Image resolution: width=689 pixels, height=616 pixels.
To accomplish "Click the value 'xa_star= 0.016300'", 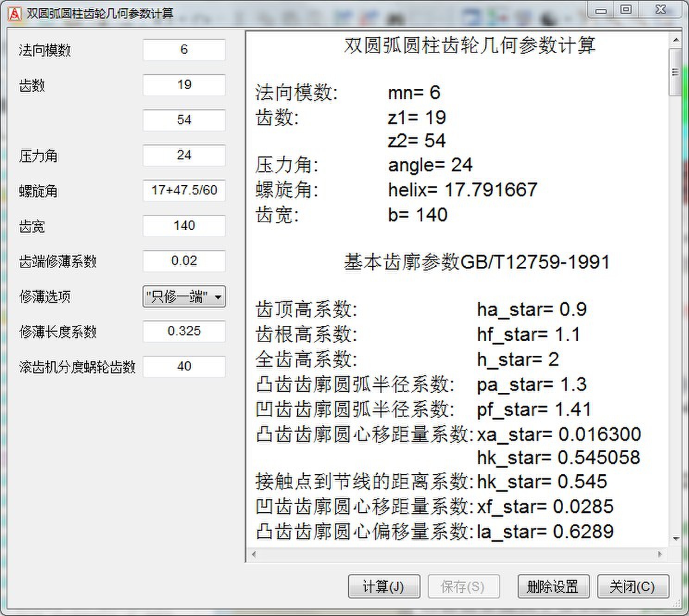I will click(x=559, y=434).
